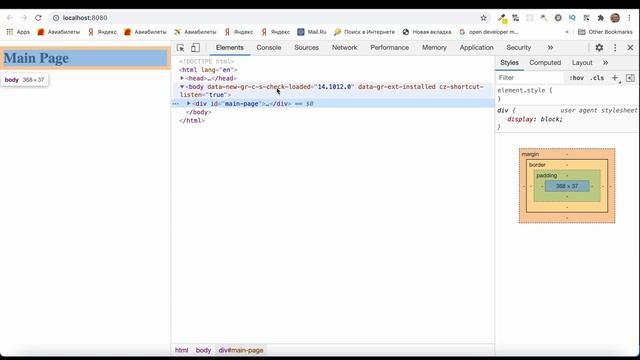Open DevTools customize three-dot menu
Image resolution: width=640 pixels, height=360 pixels.
[615, 47]
